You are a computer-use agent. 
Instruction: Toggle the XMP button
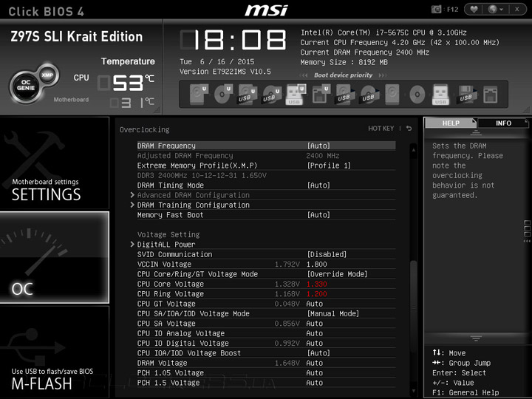pos(47,75)
